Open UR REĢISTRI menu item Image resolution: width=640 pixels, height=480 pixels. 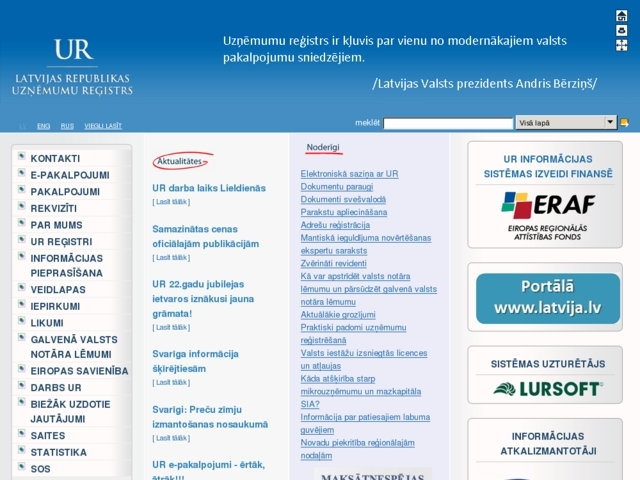(61, 242)
